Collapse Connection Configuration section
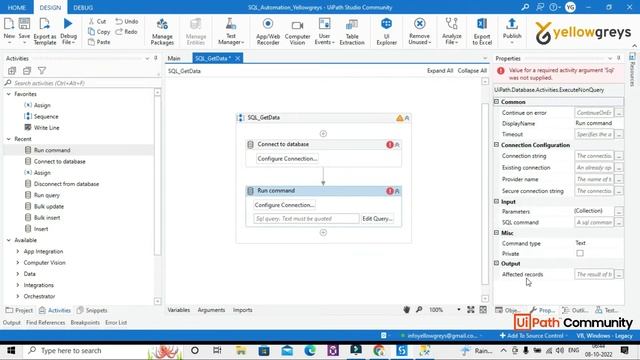 coord(496,145)
